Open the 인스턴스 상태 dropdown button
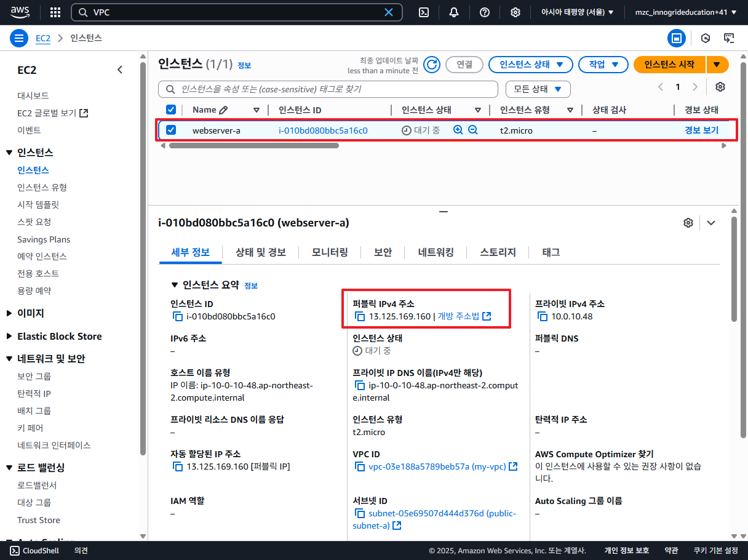748x560 pixels. tap(530, 65)
